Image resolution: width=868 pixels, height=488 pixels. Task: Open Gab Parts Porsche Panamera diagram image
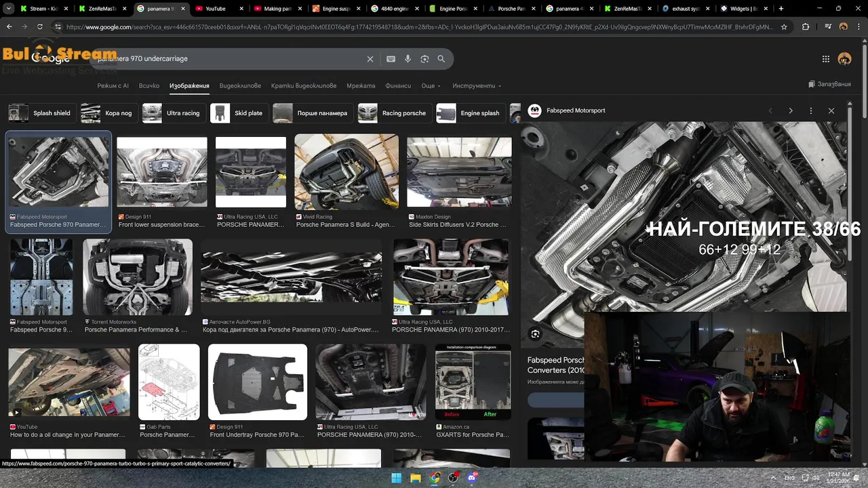[x=169, y=382]
